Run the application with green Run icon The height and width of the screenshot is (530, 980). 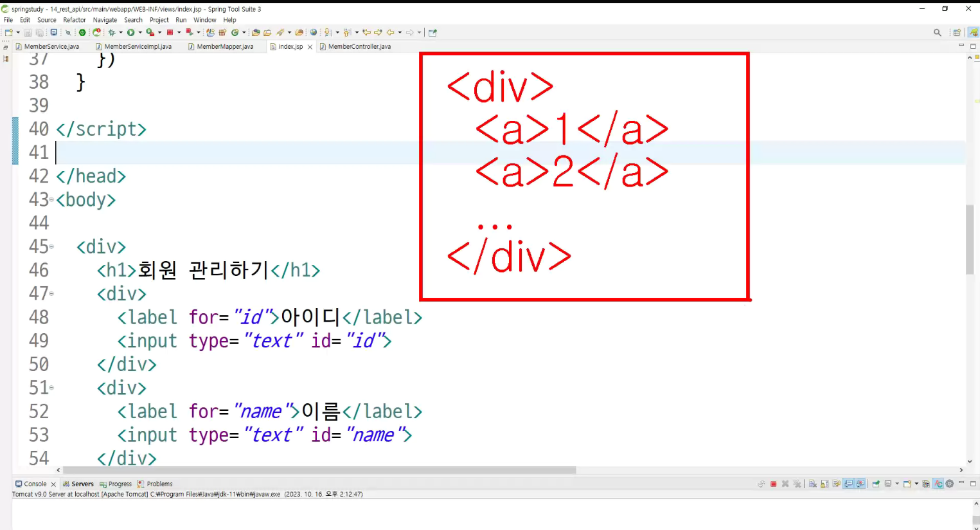pyautogui.click(x=131, y=32)
